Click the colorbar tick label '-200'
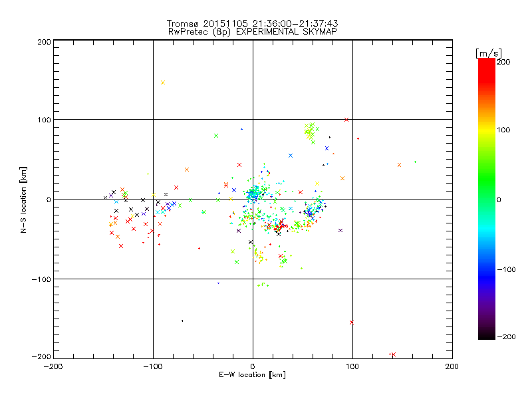Viewport: 532px width, 399px height. [x=506, y=336]
